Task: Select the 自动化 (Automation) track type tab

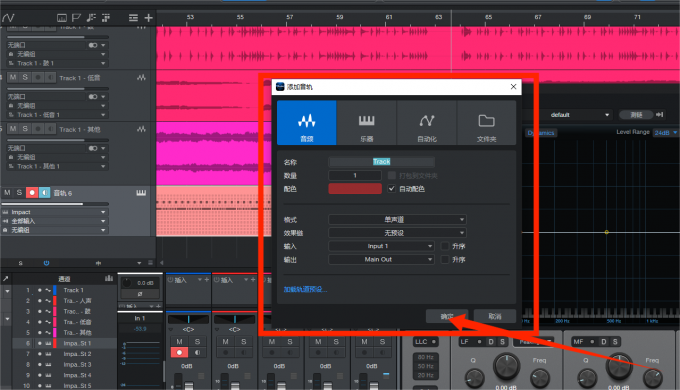Action: pyautogui.click(x=426, y=123)
